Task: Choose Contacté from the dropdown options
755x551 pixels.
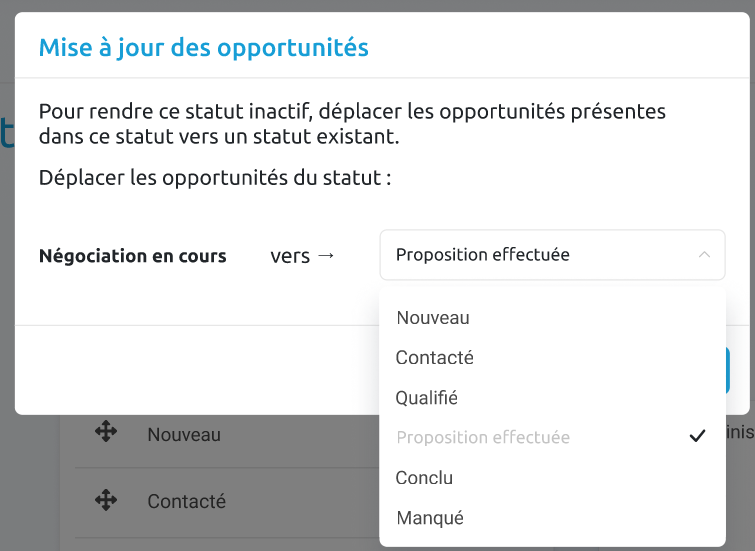Action: point(552,358)
